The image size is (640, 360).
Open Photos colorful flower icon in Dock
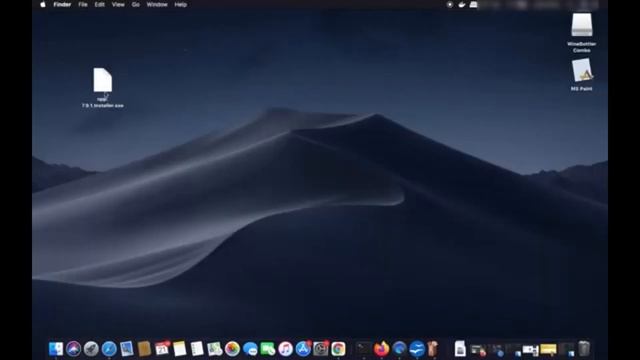pos(232,349)
